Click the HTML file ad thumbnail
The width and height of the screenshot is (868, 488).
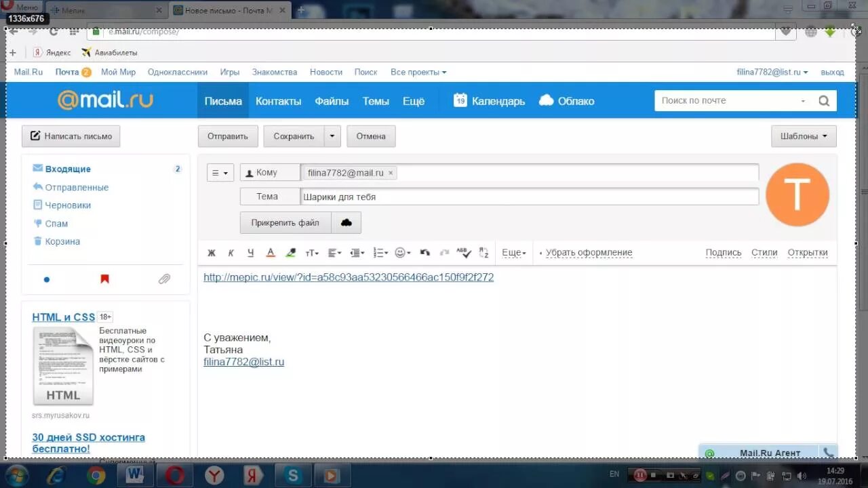pos(63,366)
